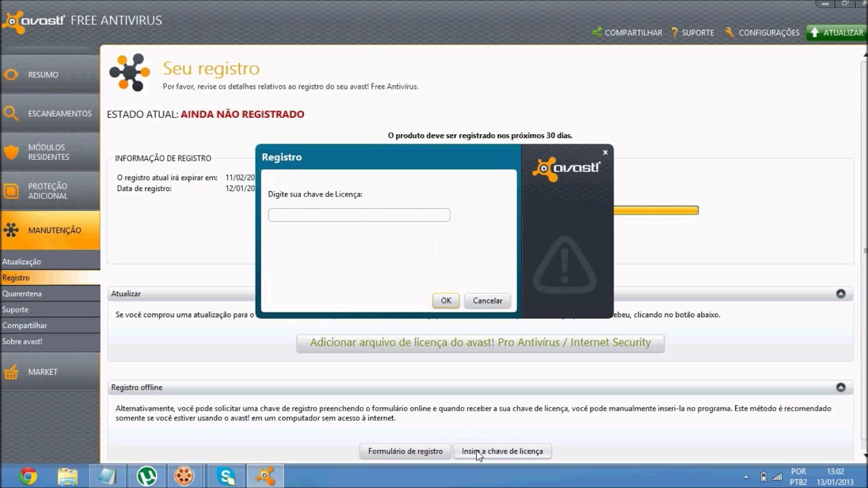Click the Proteção Adicional icon
Viewport: 868px width, 488px height.
[x=11, y=191]
